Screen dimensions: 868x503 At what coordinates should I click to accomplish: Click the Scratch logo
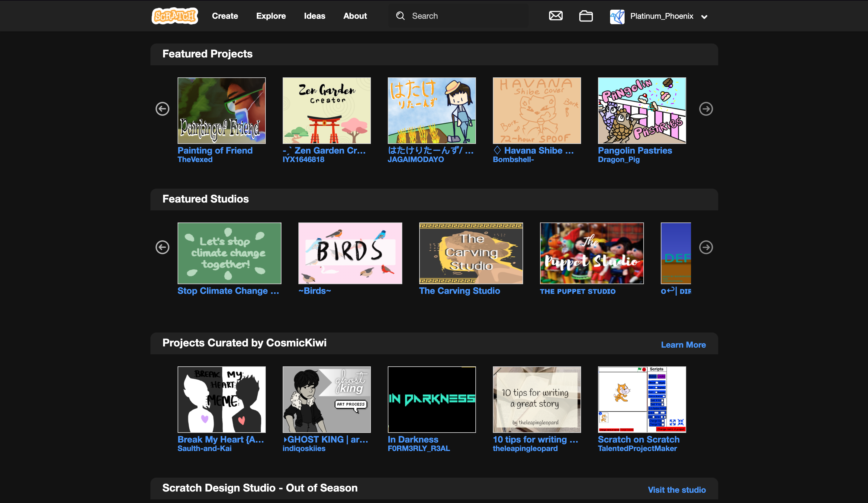174,16
